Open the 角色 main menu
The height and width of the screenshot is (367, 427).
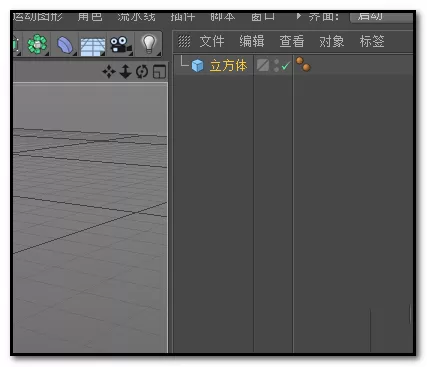click(90, 16)
